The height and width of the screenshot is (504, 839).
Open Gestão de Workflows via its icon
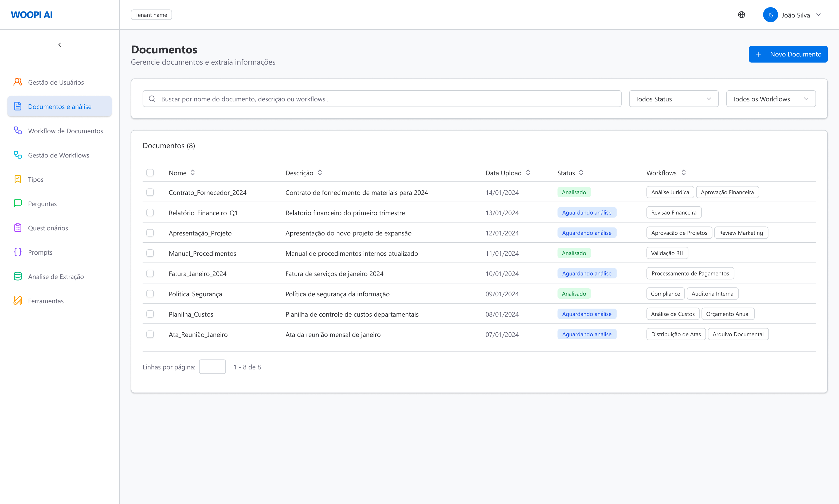click(18, 155)
